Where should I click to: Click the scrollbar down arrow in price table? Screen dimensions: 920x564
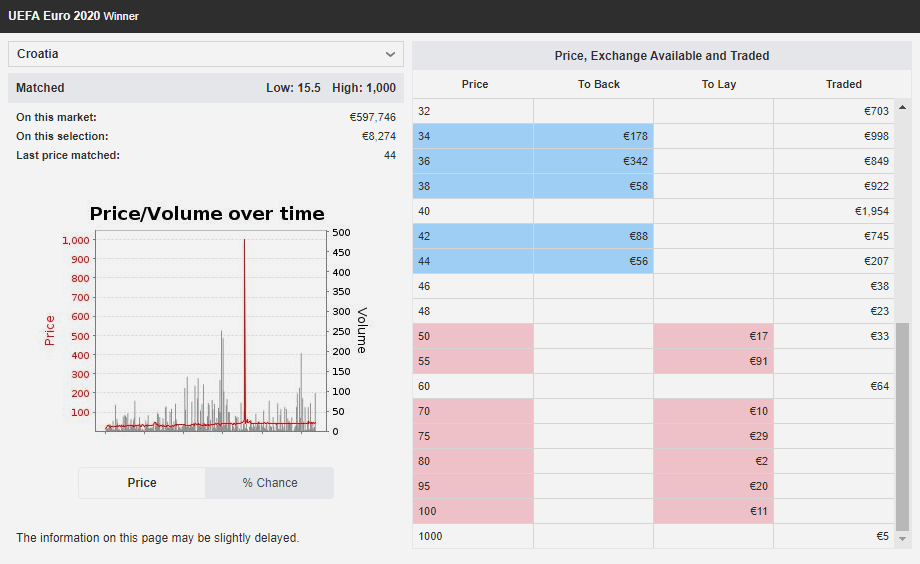[902, 539]
